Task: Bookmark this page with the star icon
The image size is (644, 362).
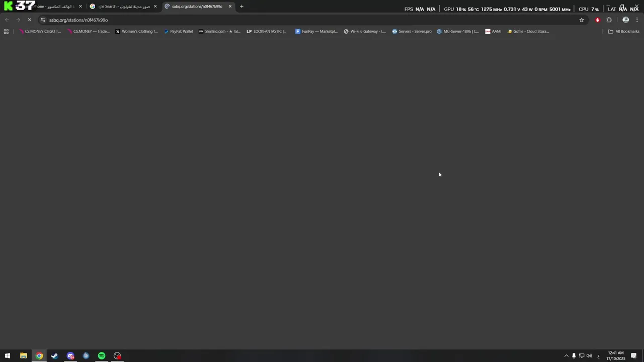Action: 582,20
